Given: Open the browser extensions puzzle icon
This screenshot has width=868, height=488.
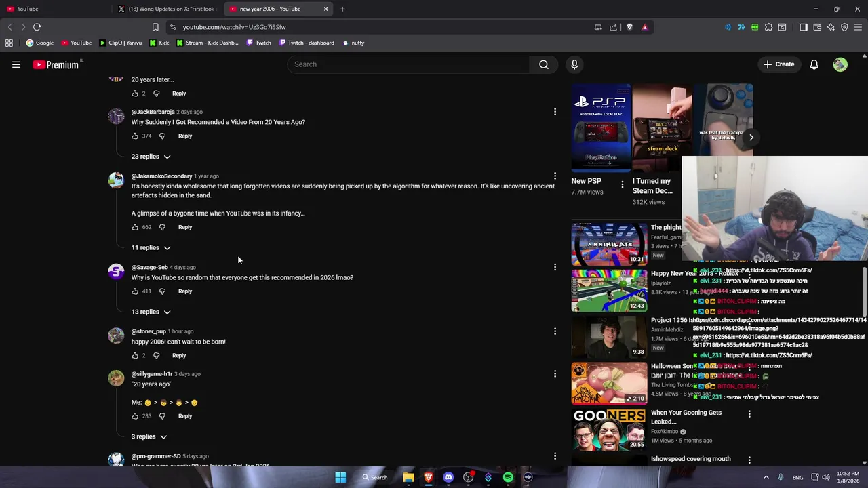Looking at the screenshot, I should point(768,27).
